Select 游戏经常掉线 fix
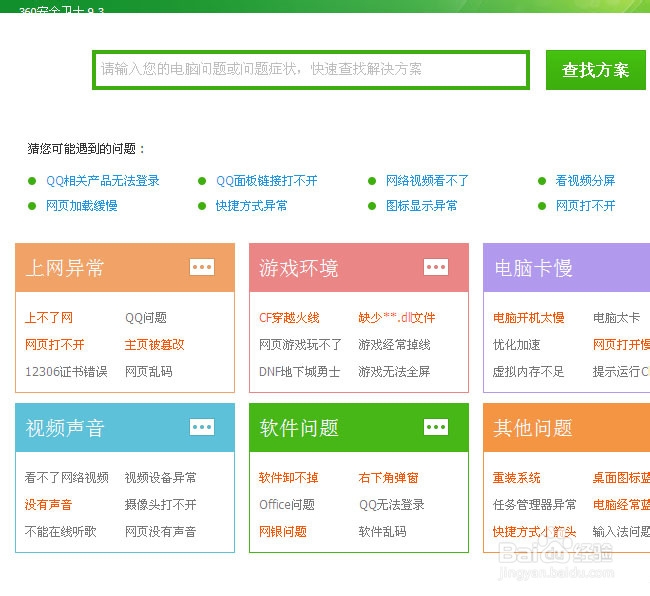The height and width of the screenshot is (596, 650). tap(394, 345)
